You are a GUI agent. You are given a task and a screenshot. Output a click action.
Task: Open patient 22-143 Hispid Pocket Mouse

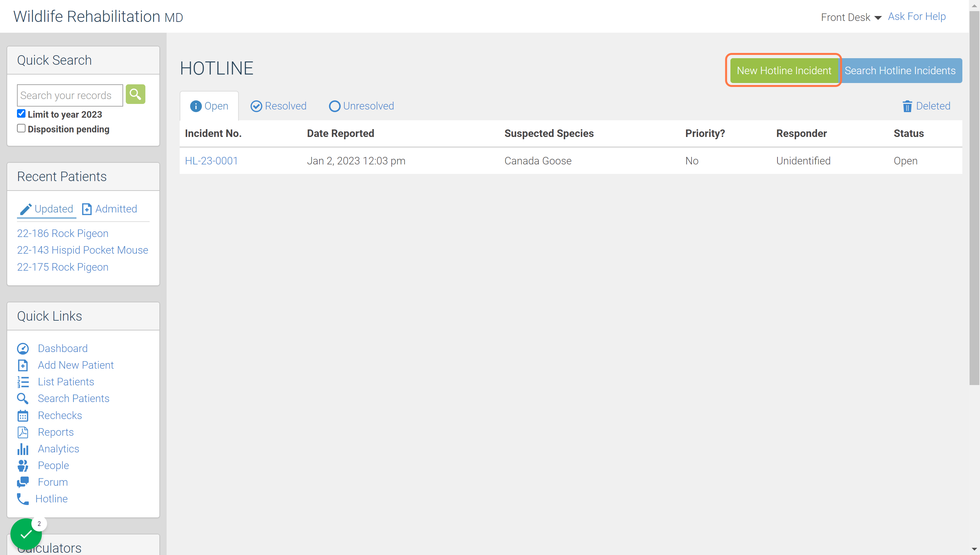point(83,250)
